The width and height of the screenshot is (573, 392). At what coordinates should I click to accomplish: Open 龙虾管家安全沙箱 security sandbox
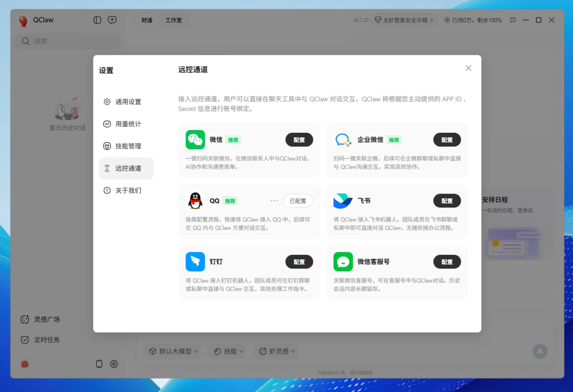pyautogui.click(x=404, y=20)
